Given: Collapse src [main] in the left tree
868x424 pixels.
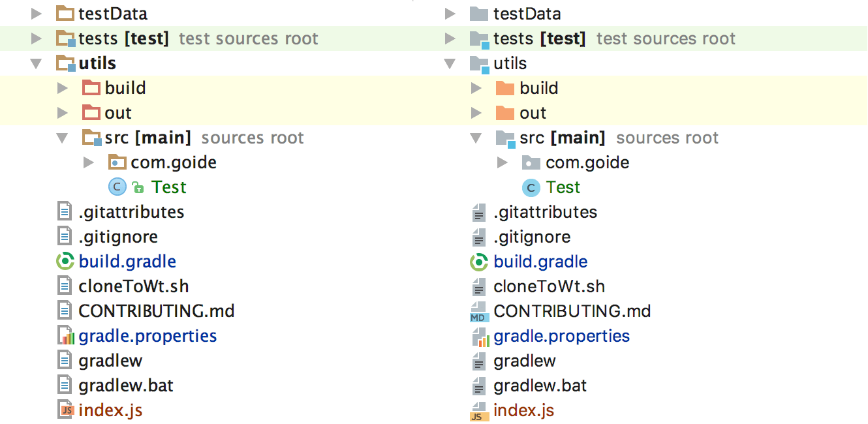Looking at the screenshot, I should tap(63, 138).
